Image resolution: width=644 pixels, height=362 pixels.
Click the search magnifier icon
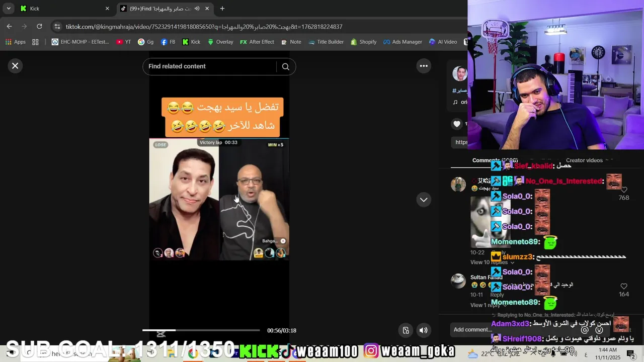(x=285, y=66)
